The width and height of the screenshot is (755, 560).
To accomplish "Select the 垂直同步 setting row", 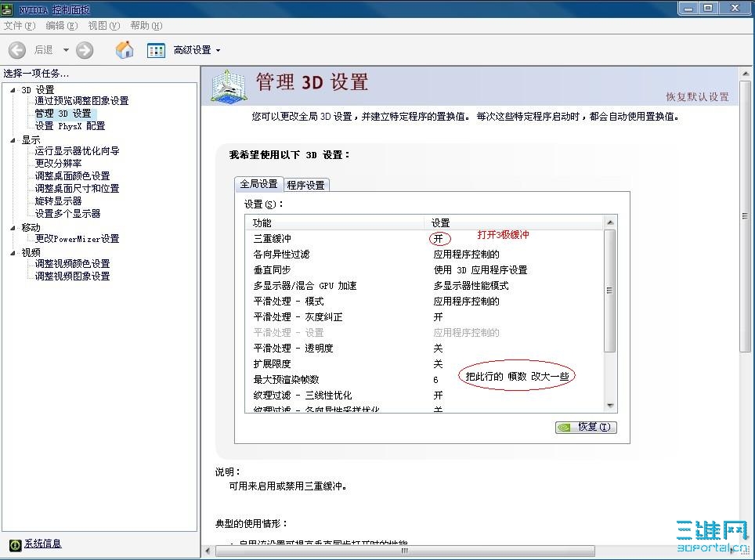I will 424,269.
